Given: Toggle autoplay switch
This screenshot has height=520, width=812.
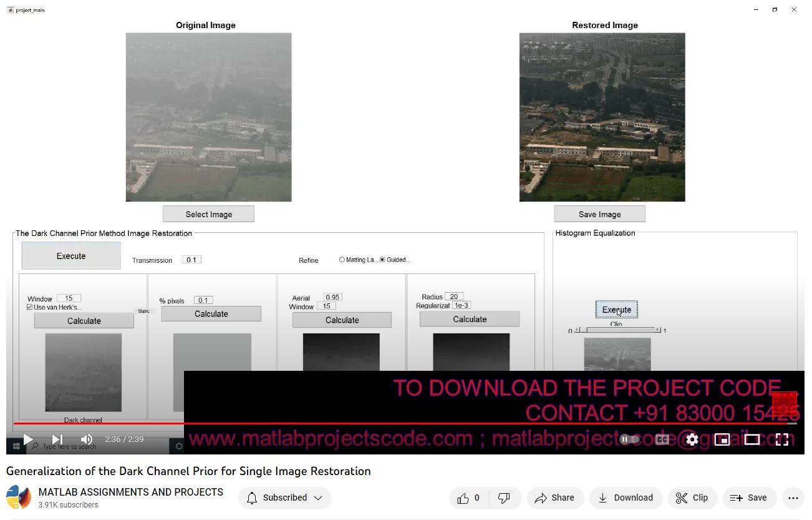Looking at the screenshot, I should [630, 439].
